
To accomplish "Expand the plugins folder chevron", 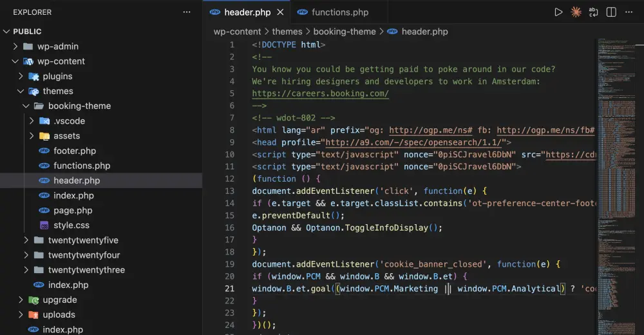I will (x=21, y=76).
